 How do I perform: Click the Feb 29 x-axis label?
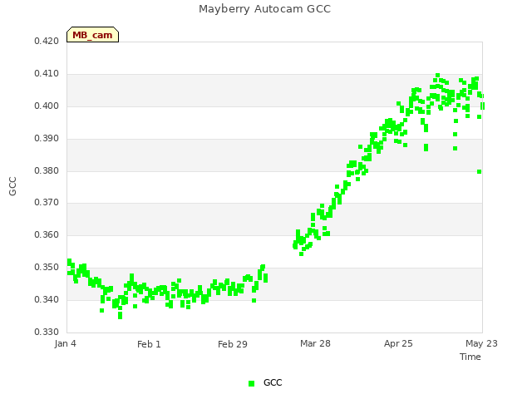tap(233, 344)
